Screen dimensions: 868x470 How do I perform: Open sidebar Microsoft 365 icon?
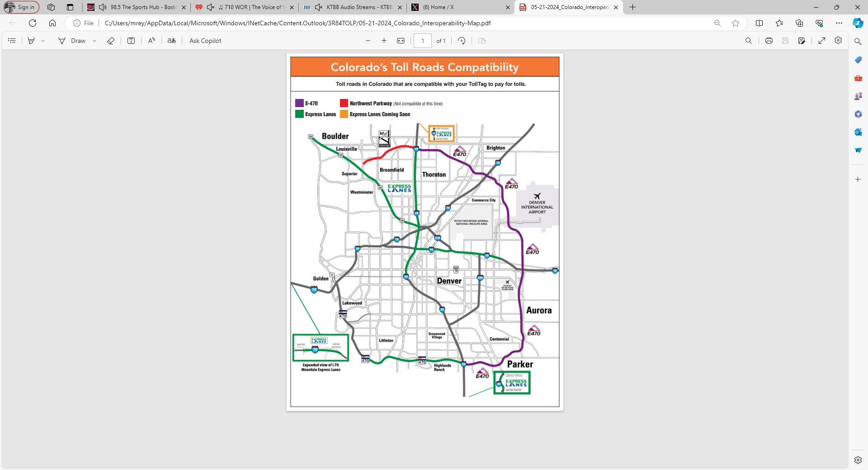pyautogui.click(x=858, y=114)
